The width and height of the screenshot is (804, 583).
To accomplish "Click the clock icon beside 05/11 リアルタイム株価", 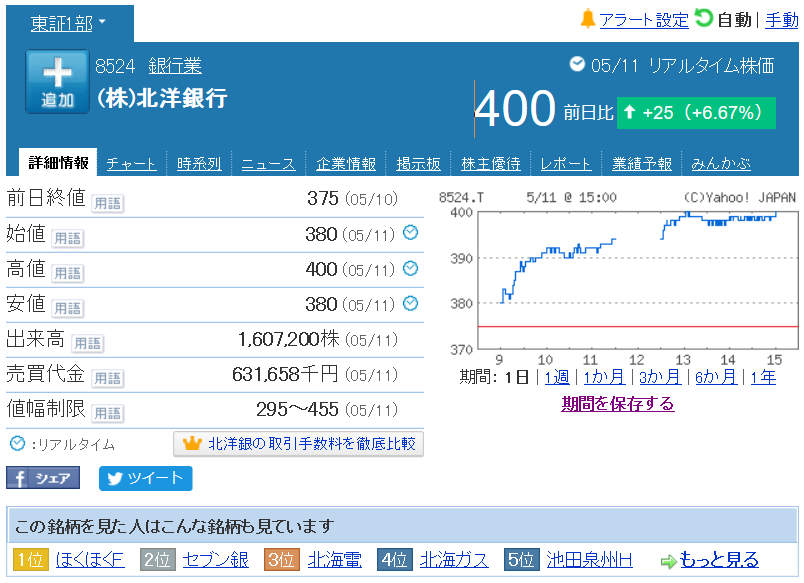I will click(x=577, y=64).
